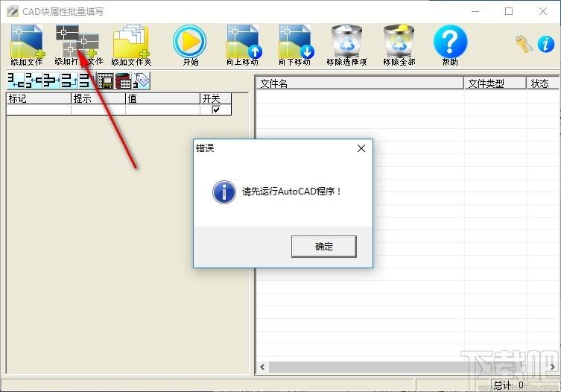Click the table with floppy disk save icon
This screenshot has height=392, width=561.
[105, 80]
